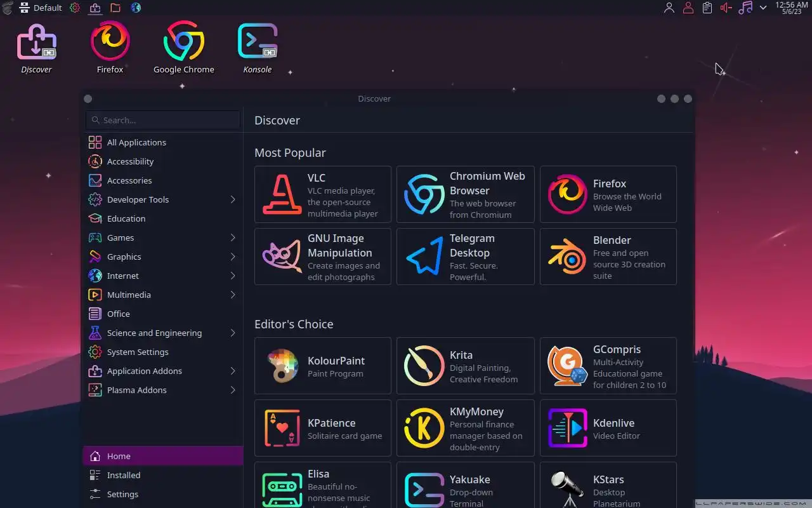Image resolution: width=812 pixels, height=508 pixels.
Task: Open the System Settings category
Action: point(162,352)
